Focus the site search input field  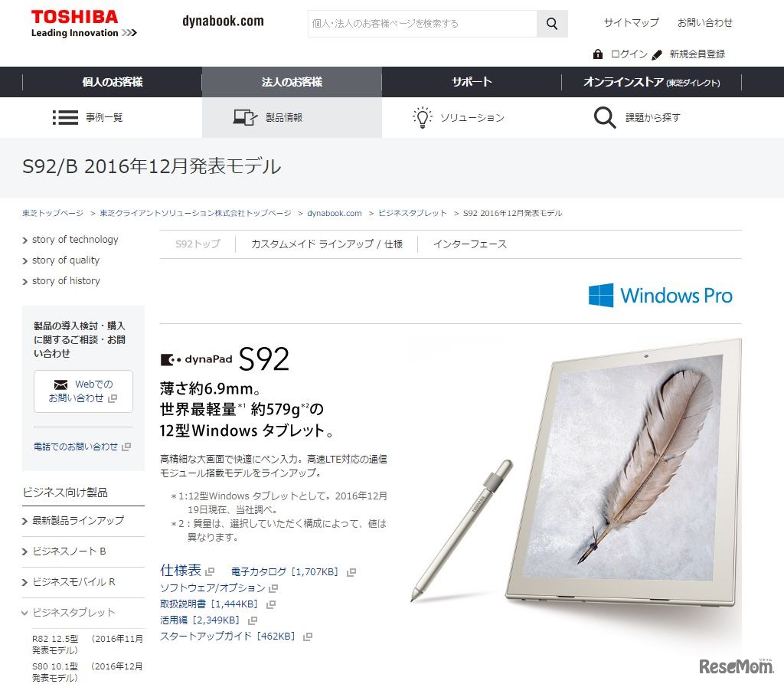pos(423,24)
